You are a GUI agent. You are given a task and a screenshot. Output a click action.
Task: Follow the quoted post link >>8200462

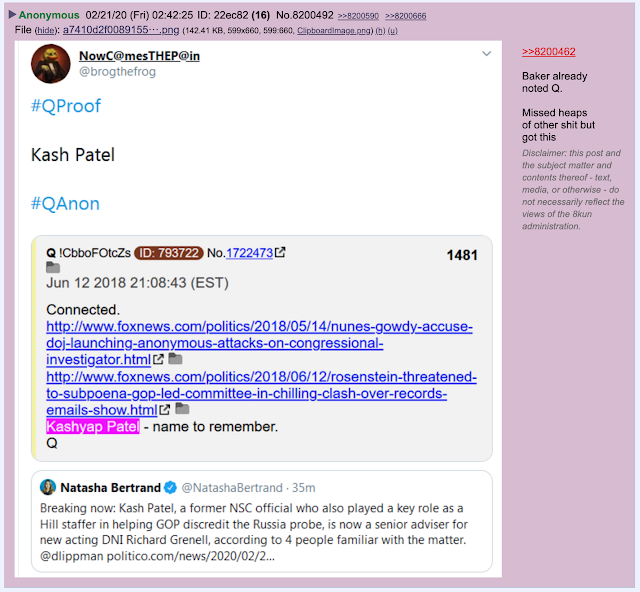click(549, 52)
